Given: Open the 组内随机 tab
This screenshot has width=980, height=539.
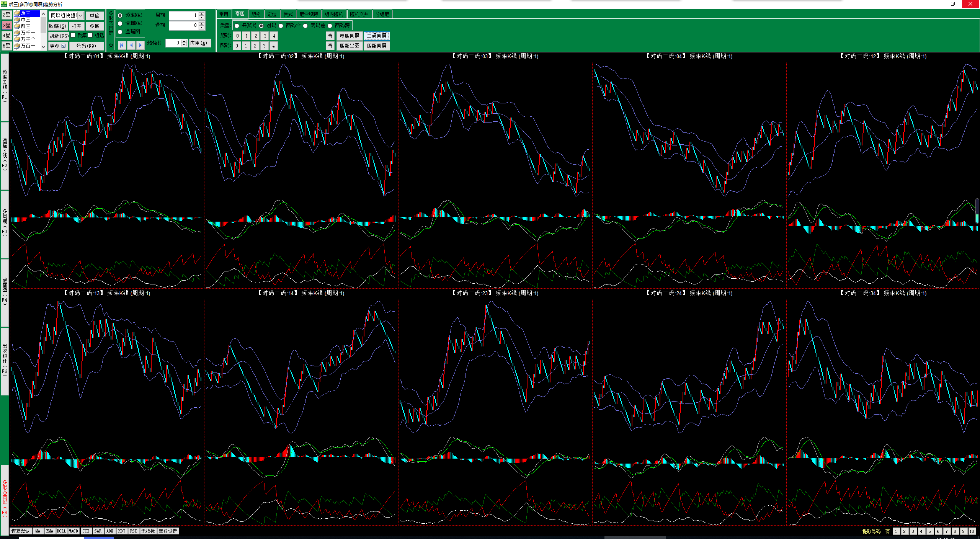Looking at the screenshot, I should (x=334, y=14).
